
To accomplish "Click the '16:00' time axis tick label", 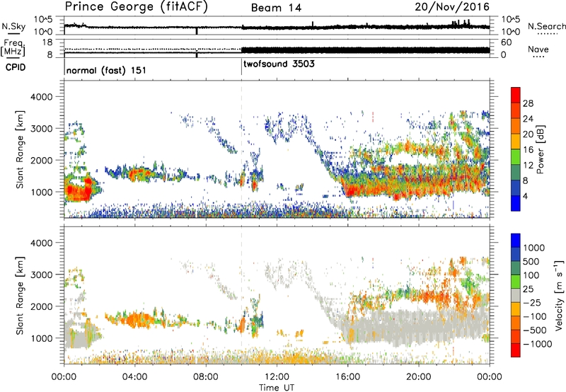I will point(347,377).
